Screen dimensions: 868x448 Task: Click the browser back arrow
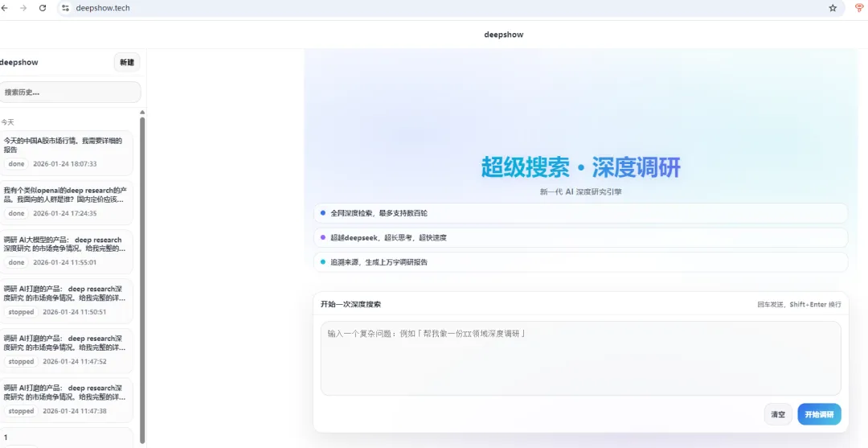point(5,8)
